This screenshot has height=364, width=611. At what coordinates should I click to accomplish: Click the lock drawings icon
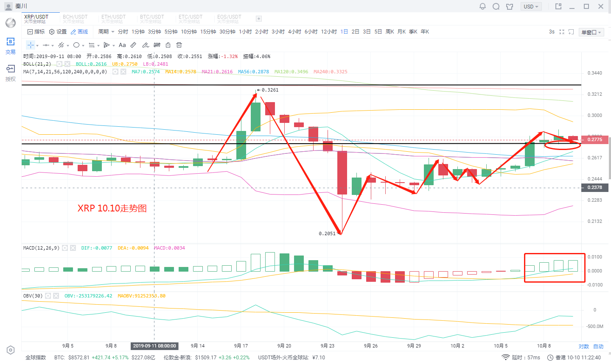point(168,45)
